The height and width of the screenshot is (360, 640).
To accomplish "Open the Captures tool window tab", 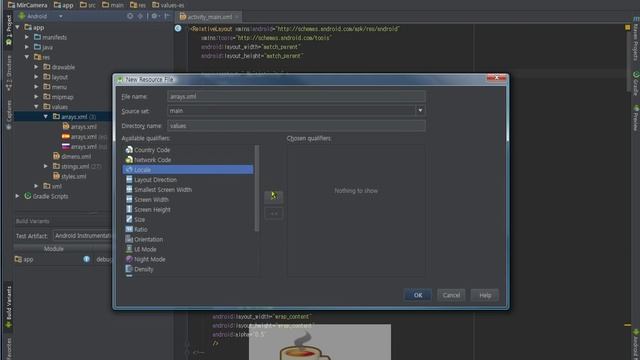I will (9, 115).
